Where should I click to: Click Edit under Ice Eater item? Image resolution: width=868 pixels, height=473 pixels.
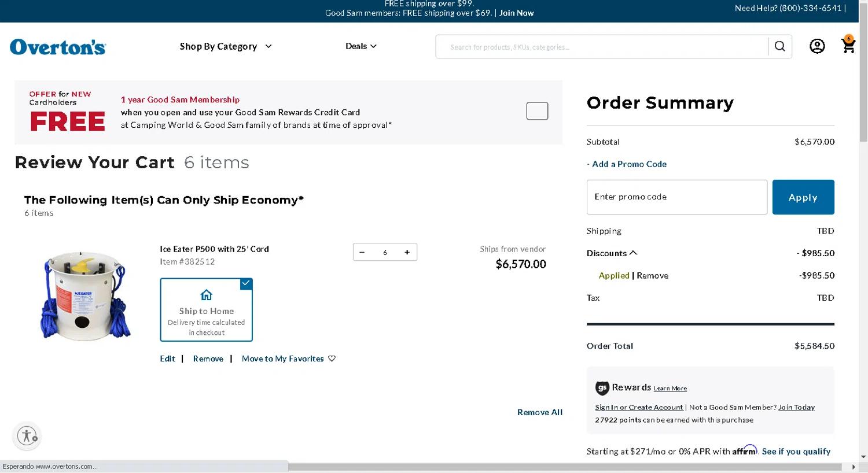tap(167, 359)
